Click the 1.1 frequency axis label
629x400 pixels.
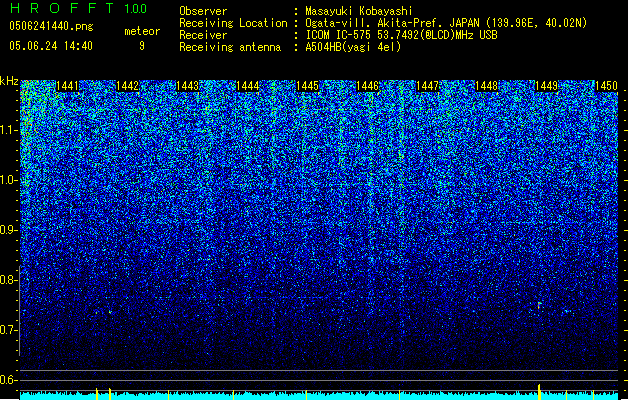click(x=9, y=130)
